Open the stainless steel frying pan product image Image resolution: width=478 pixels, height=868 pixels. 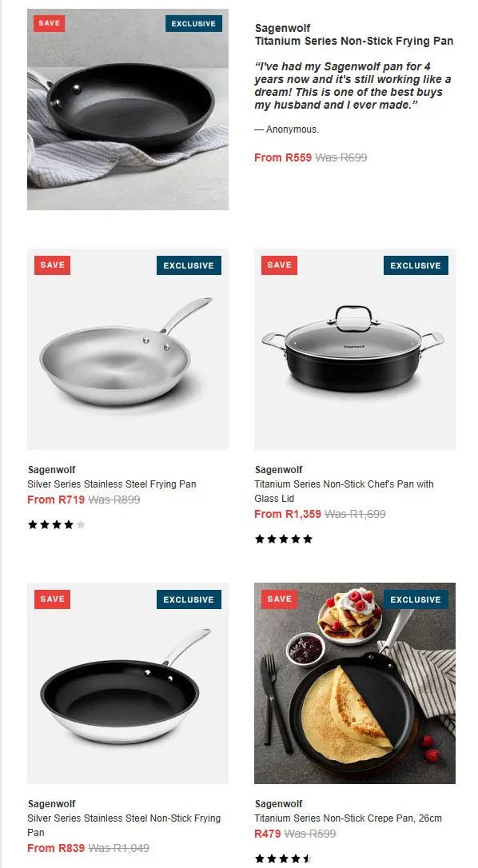[x=128, y=349]
